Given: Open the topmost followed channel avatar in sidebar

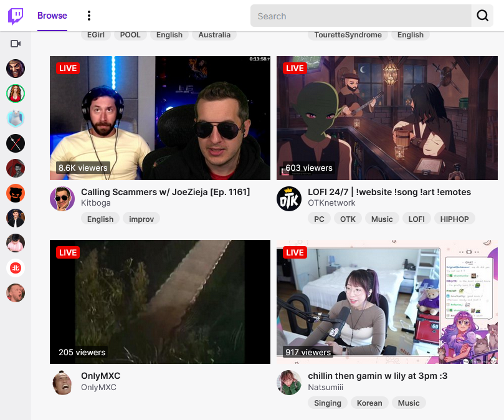Looking at the screenshot, I should click(15, 69).
